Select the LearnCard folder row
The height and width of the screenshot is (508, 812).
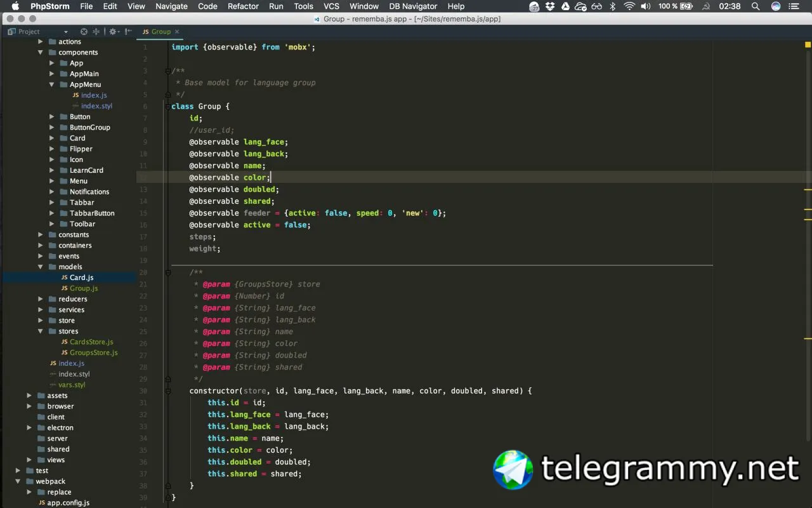(86, 170)
